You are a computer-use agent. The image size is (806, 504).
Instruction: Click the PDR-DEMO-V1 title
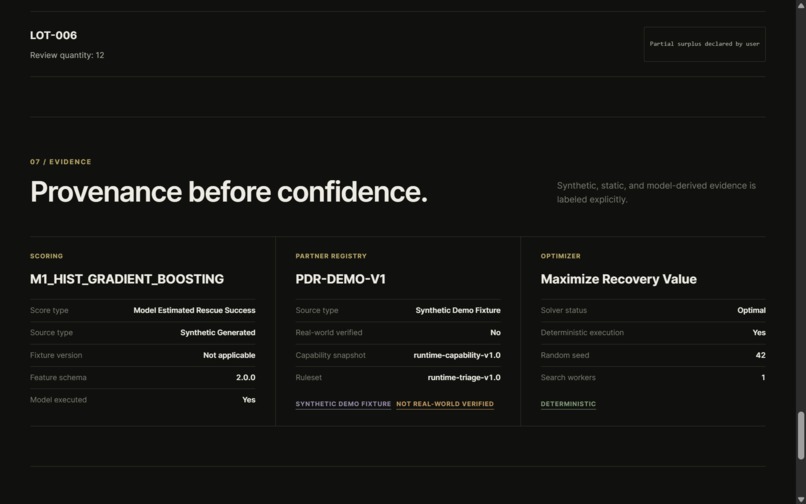(x=340, y=279)
